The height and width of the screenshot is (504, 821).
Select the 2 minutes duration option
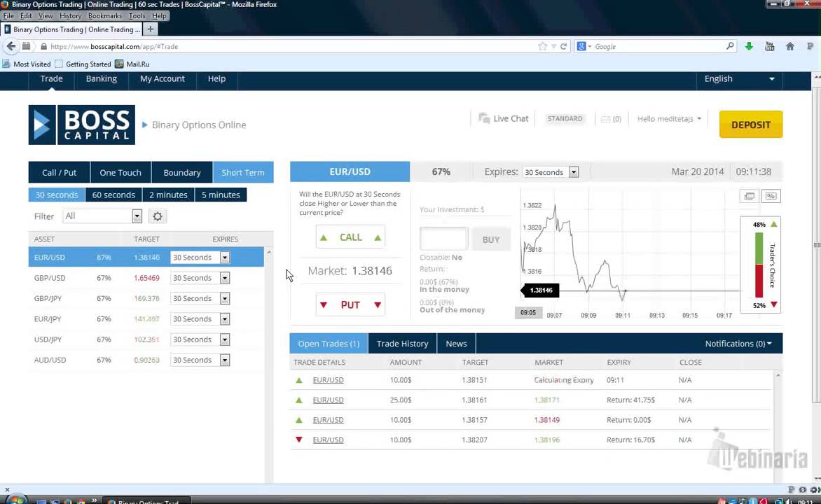pos(168,195)
